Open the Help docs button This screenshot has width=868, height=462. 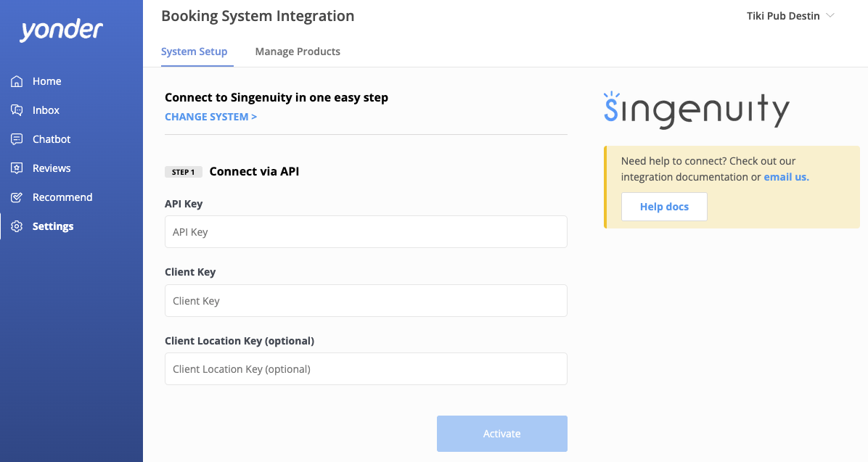click(x=664, y=207)
